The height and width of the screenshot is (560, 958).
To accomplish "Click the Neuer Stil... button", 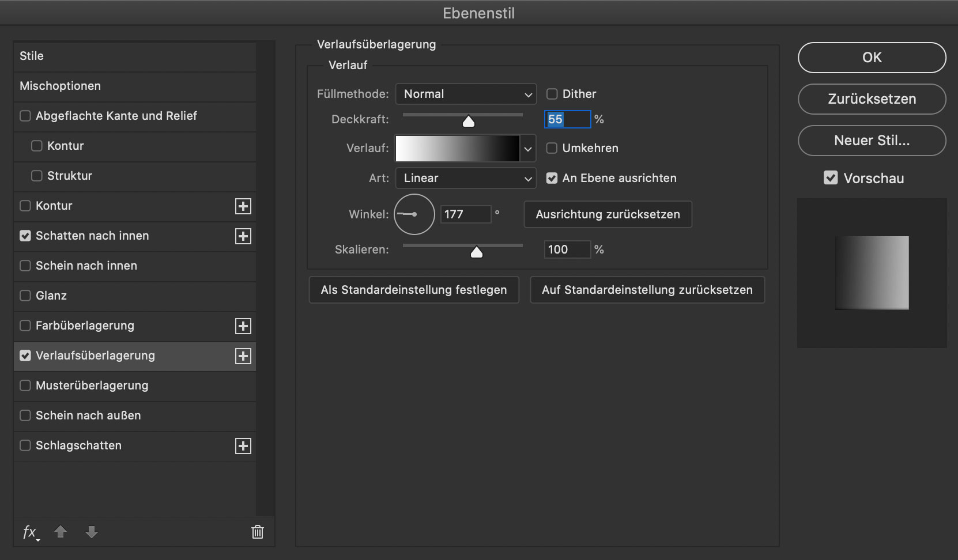I will (872, 141).
